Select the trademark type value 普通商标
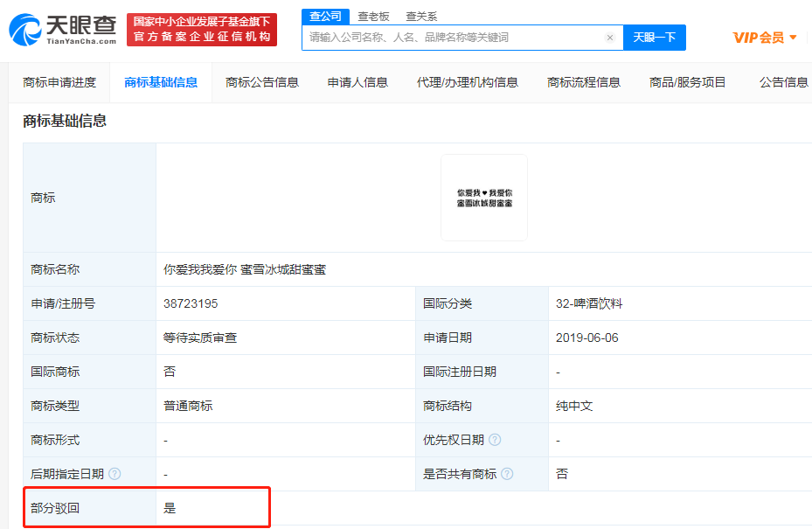Screen dimensions: 812x529 (x=187, y=406)
